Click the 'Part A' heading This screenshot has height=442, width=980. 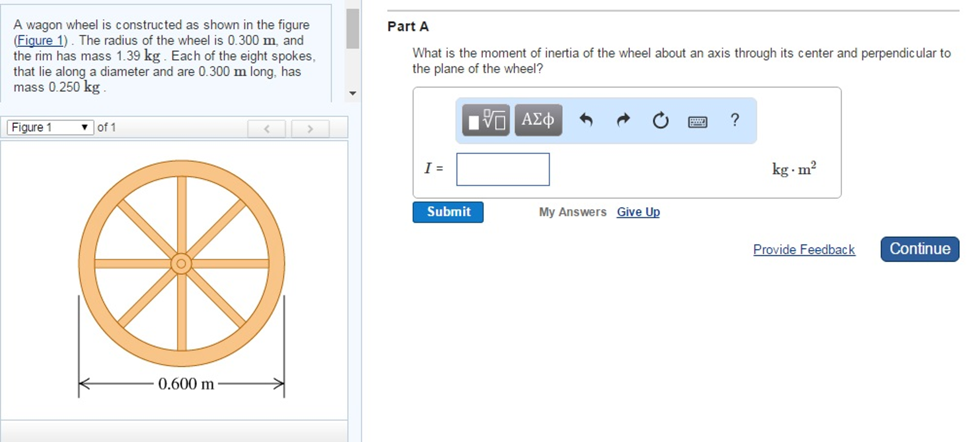point(408,26)
